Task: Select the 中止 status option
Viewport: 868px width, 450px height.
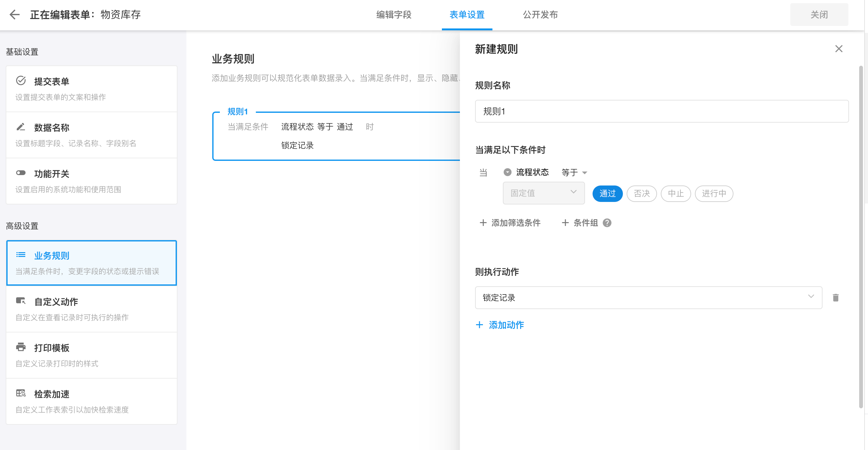Action: click(675, 193)
